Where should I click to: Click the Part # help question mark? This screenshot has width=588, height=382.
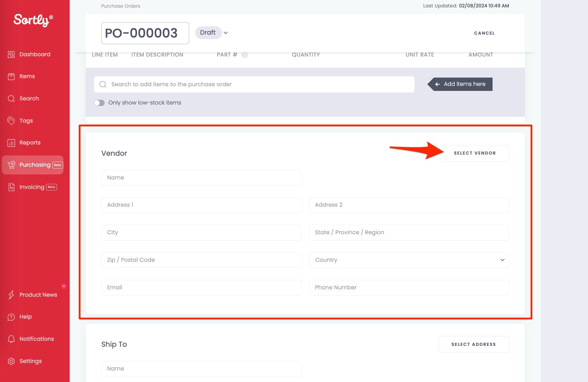pyautogui.click(x=245, y=54)
